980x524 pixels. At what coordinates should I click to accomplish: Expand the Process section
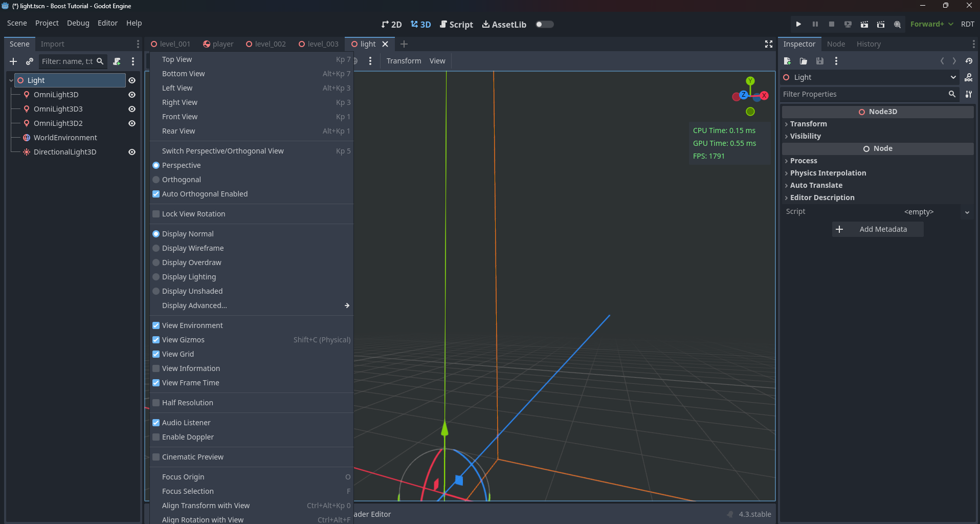tap(878, 161)
